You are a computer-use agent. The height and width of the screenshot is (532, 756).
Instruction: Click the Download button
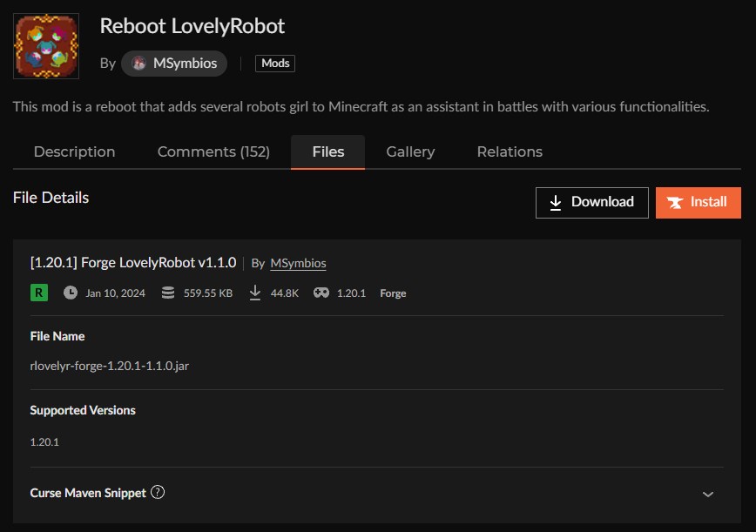591,202
